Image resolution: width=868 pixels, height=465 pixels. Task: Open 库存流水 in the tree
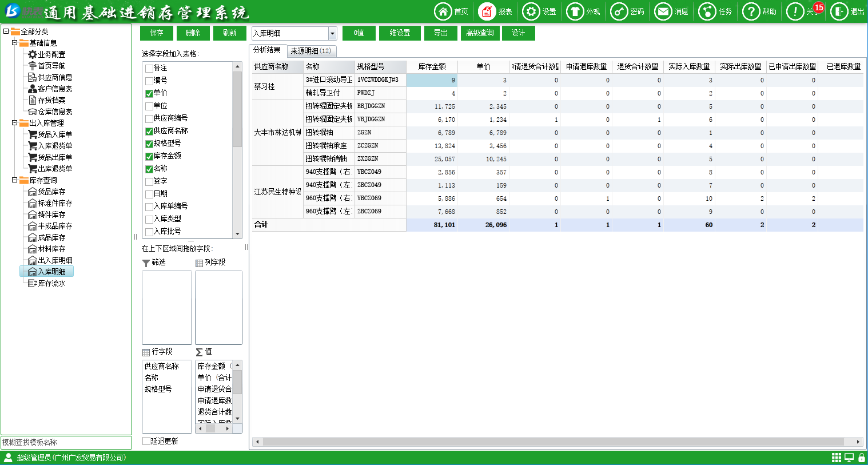pyautogui.click(x=47, y=283)
